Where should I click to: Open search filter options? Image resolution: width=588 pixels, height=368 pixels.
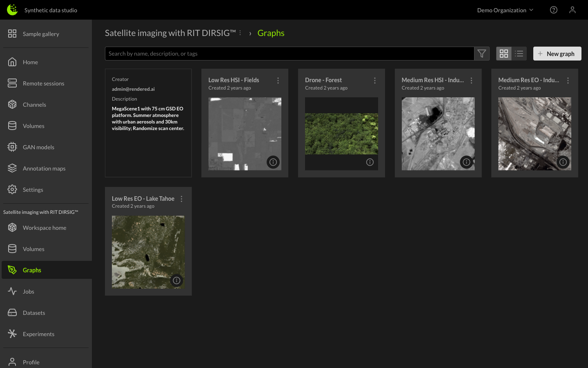pos(482,53)
